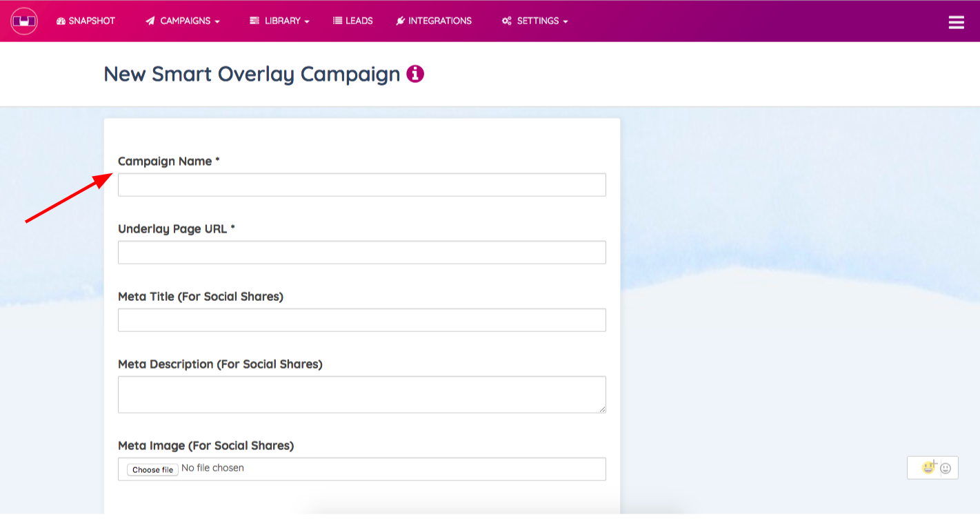This screenshot has height=519, width=980.
Task: Click the smiley face icon
Action: pyautogui.click(x=946, y=468)
